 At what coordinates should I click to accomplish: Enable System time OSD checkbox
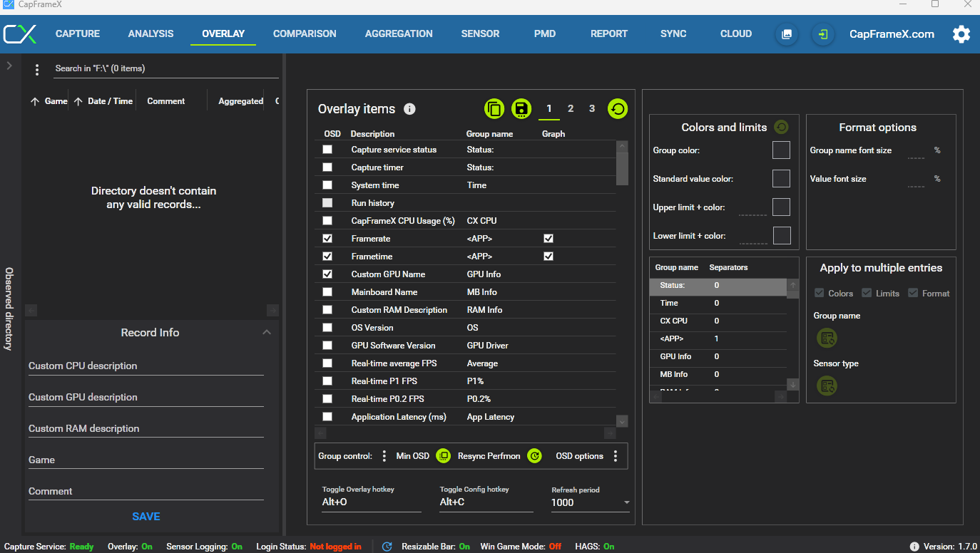click(327, 185)
